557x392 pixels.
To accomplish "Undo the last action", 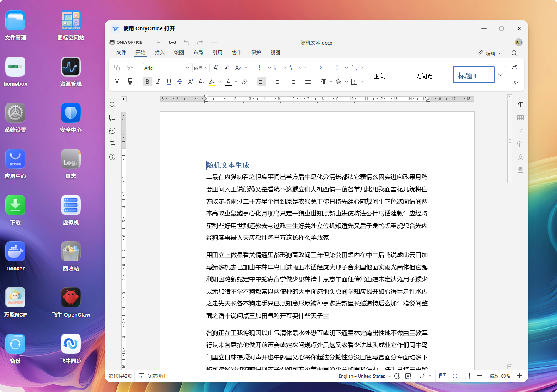I will point(186,42).
